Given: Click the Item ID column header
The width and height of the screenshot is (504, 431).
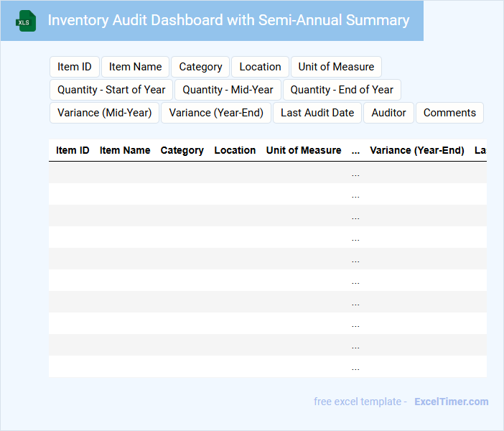Looking at the screenshot, I should click(73, 150).
